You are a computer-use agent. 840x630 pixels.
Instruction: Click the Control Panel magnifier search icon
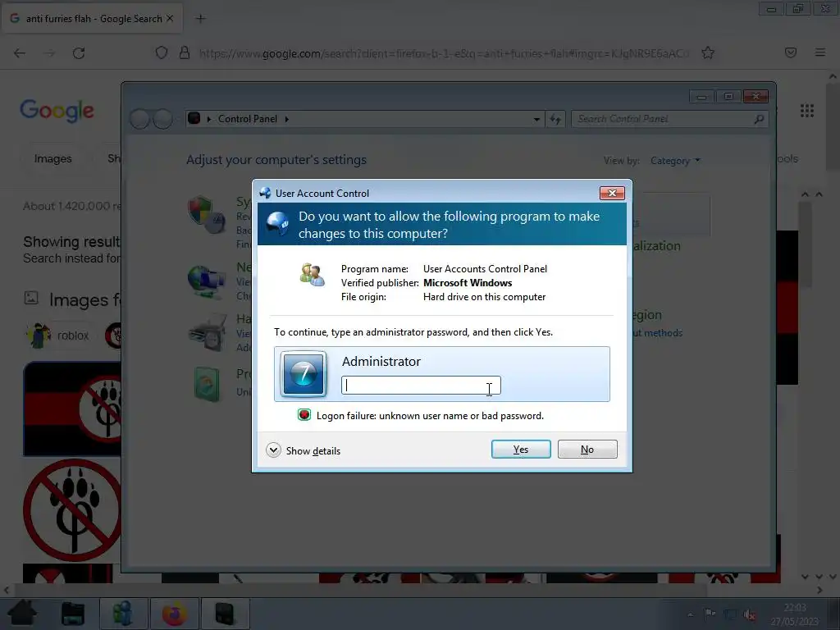(759, 119)
